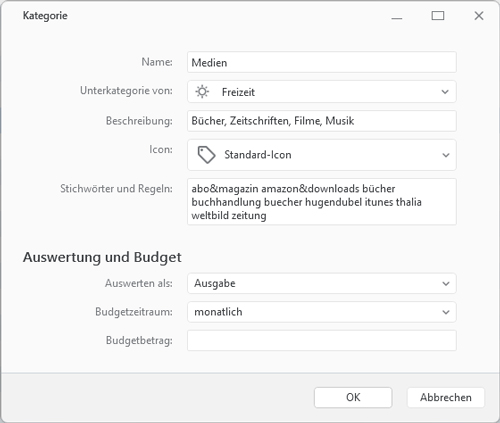
Task: Minimize the Kategorie dialog window
Action: tap(397, 16)
